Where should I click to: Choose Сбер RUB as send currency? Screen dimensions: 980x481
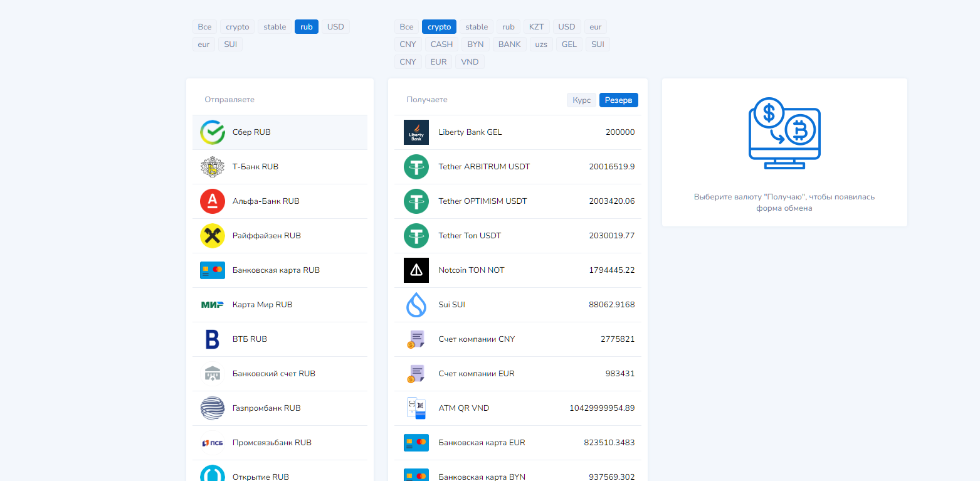coord(280,132)
